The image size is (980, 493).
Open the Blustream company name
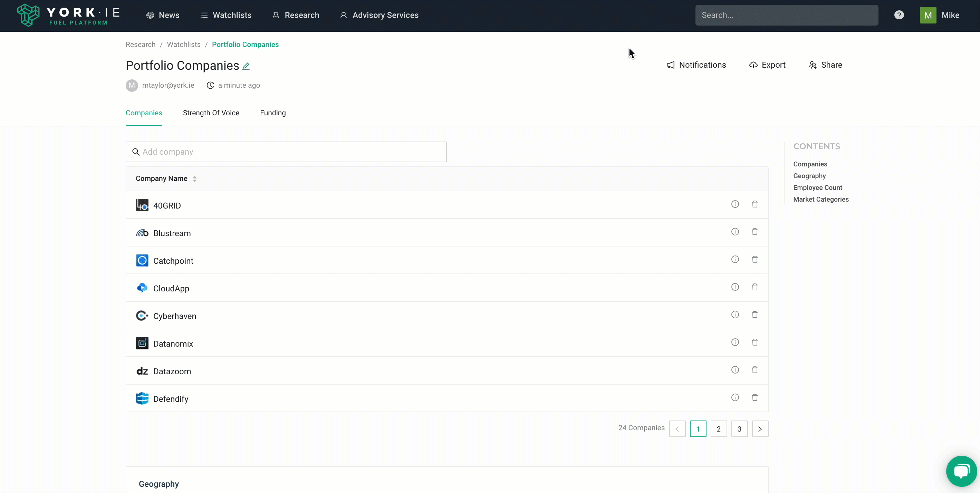(172, 233)
